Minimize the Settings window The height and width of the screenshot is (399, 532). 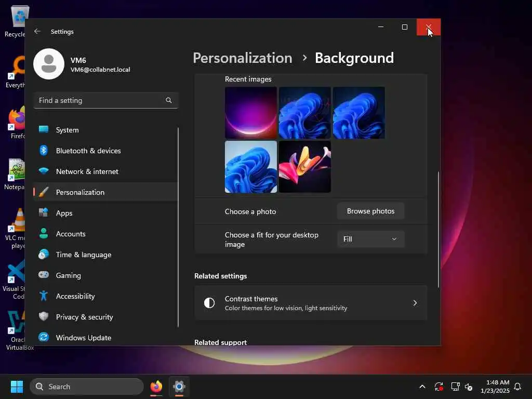[x=381, y=27]
